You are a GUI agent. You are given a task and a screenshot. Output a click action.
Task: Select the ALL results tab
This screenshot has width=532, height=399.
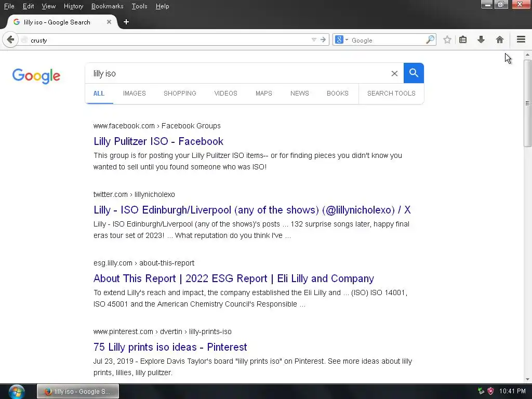coord(99,94)
